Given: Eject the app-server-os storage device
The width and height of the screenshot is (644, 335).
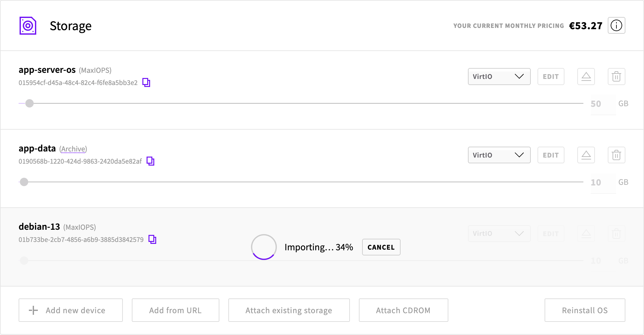Looking at the screenshot, I should coord(586,76).
